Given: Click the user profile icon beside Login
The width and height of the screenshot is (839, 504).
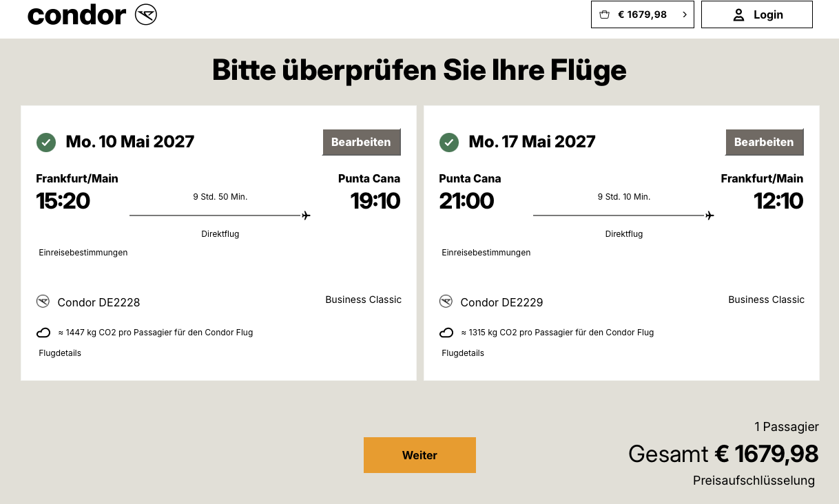Looking at the screenshot, I should click(x=738, y=14).
